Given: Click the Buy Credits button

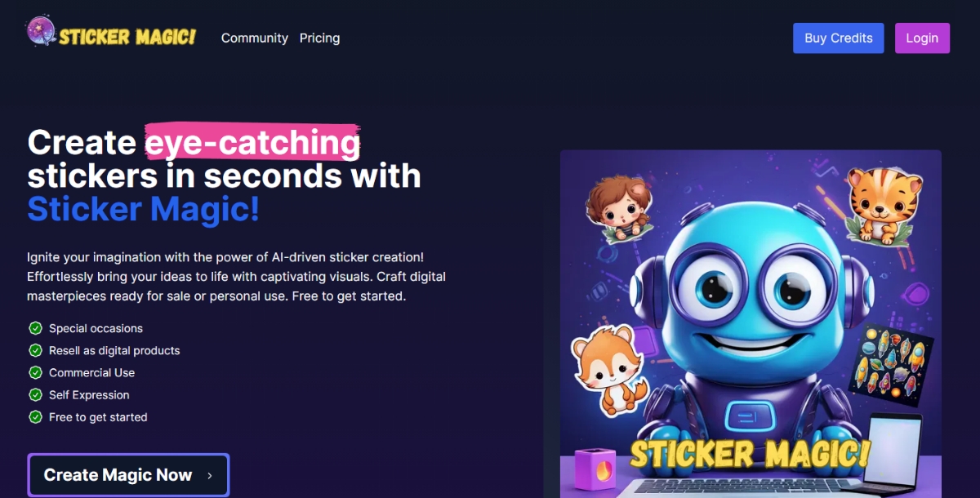Looking at the screenshot, I should [839, 38].
